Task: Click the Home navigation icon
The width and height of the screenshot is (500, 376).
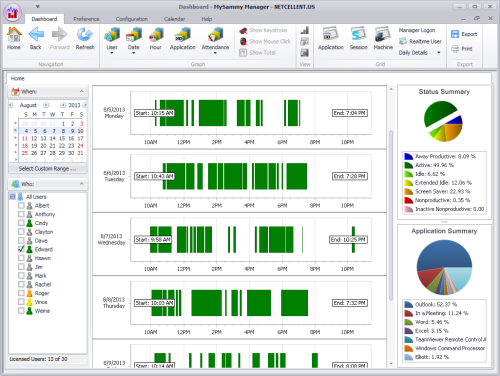Action: (14, 34)
